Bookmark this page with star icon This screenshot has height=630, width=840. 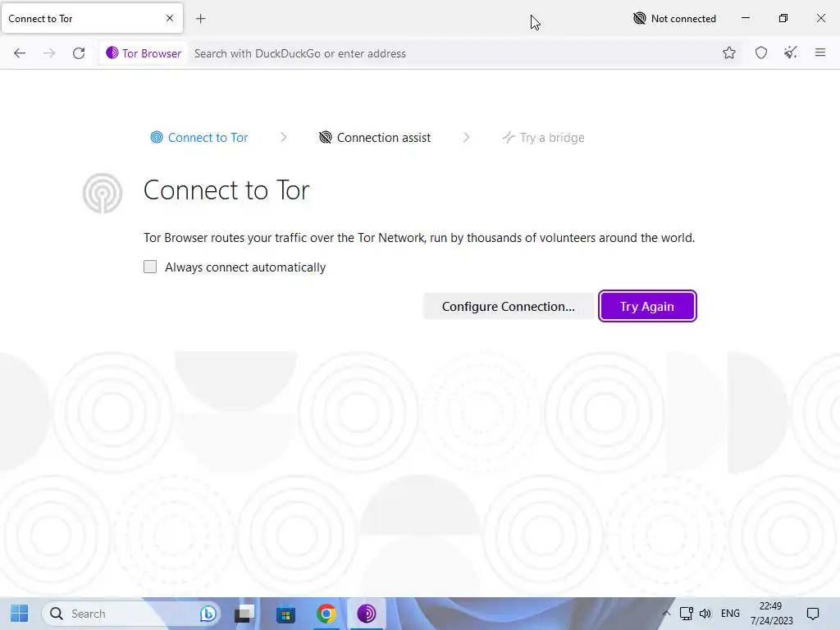pos(728,53)
